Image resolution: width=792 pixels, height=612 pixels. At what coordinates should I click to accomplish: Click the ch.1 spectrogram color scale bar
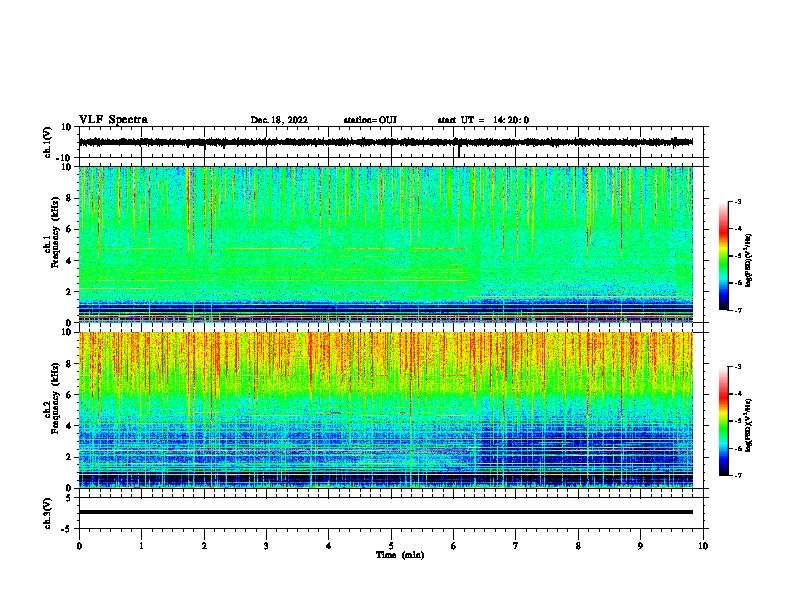click(724, 256)
